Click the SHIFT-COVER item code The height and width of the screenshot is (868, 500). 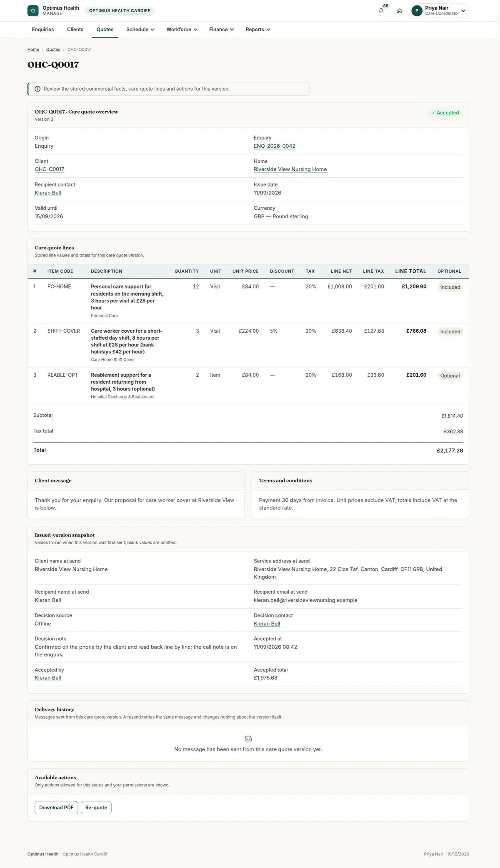pyautogui.click(x=64, y=331)
